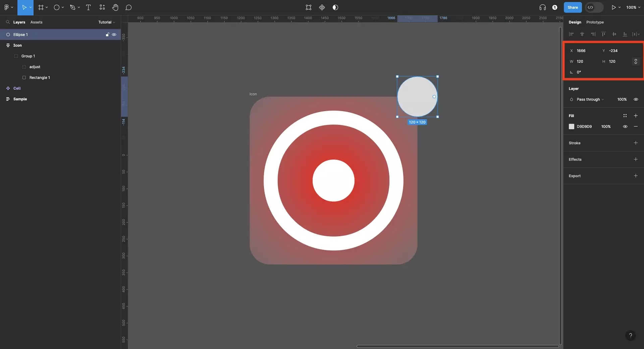
Task: Add a stroke with plus button
Action: [636, 143]
